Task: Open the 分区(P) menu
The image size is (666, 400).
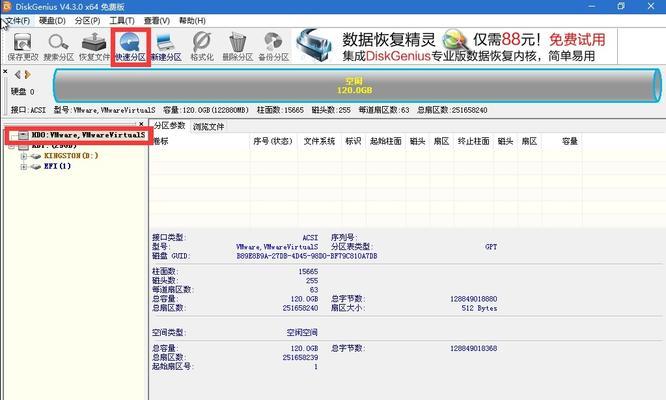Action: tap(87, 20)
